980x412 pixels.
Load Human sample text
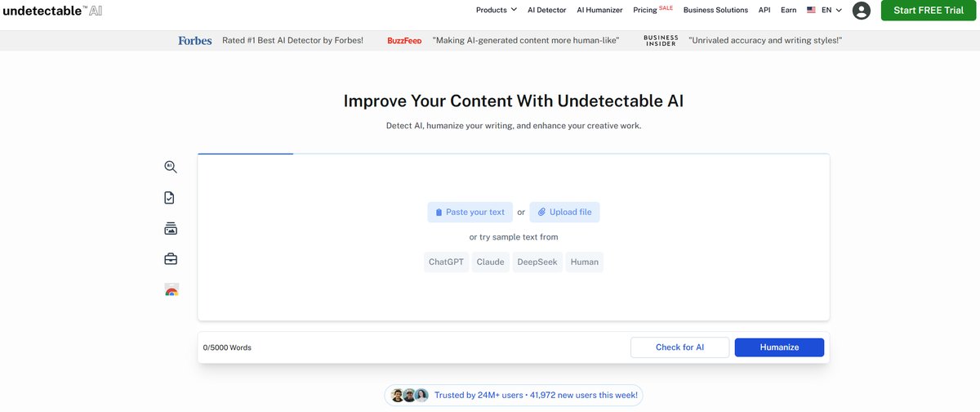coord(585,262)
